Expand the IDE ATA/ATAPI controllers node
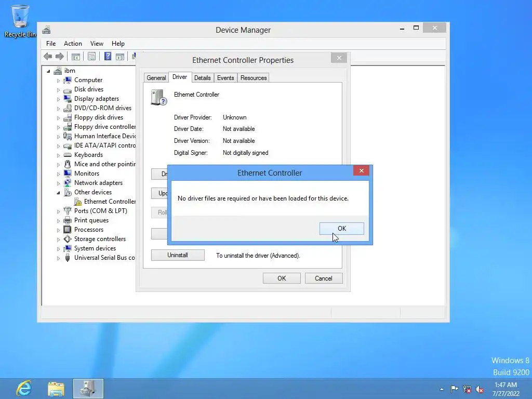This screenshot has height=399, width=532. (58, 146)
